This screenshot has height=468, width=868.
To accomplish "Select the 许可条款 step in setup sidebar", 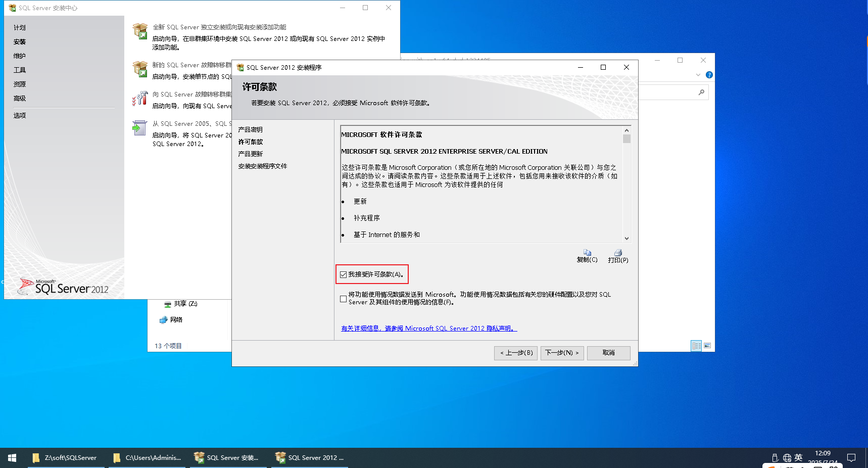I will [x=251, y=142].
